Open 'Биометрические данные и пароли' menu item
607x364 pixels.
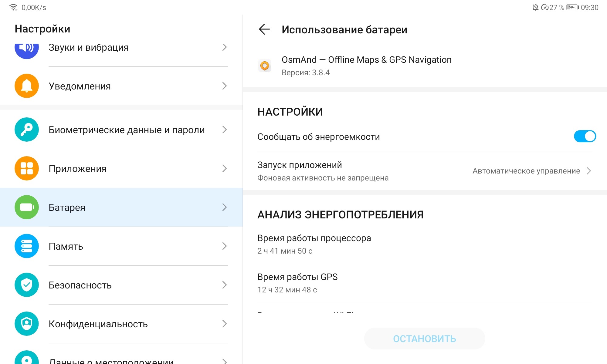(x=127, y=130)
